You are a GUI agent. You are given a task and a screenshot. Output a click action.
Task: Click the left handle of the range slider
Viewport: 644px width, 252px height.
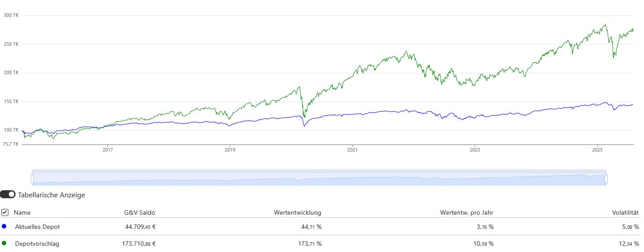tap(32, 179)
